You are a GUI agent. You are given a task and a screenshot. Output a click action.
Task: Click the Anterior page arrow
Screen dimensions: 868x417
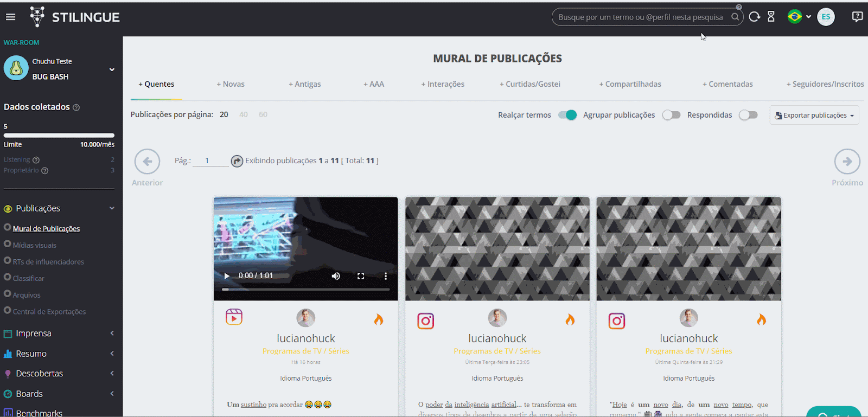click(x=147, y=162)
